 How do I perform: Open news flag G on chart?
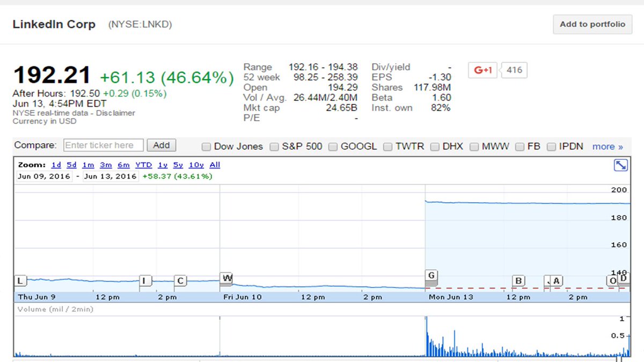[431, 276]
